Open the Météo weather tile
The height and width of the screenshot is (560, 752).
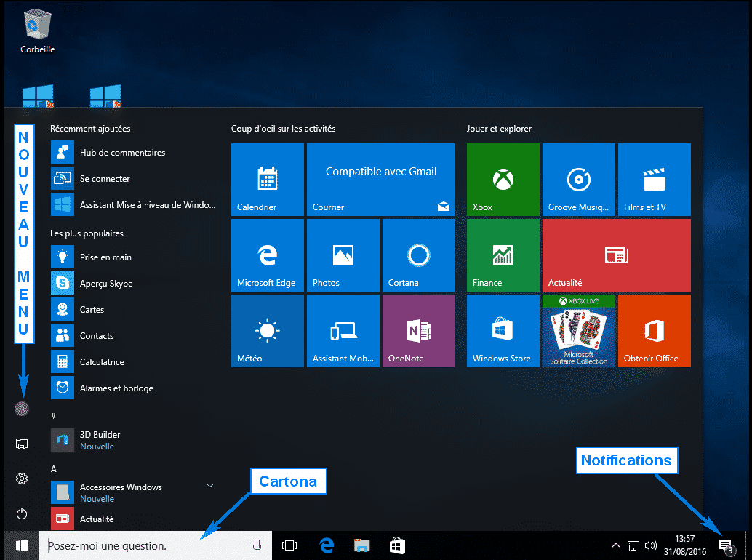[267, 331]
